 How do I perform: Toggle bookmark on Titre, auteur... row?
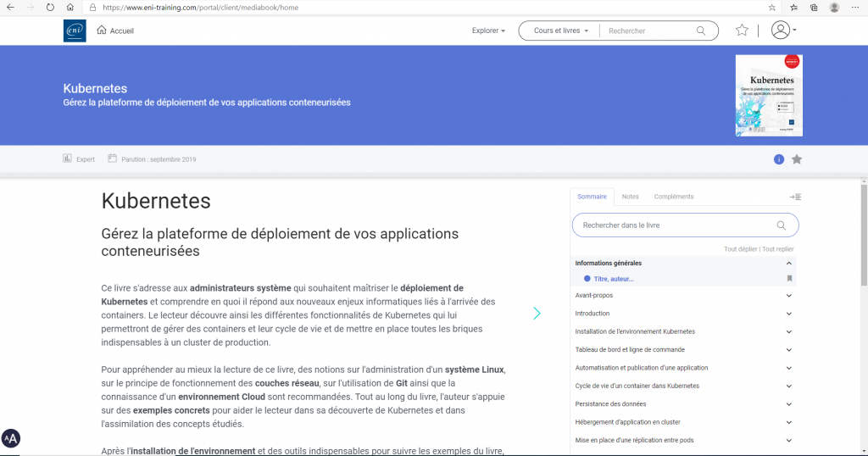coord(789,279)
